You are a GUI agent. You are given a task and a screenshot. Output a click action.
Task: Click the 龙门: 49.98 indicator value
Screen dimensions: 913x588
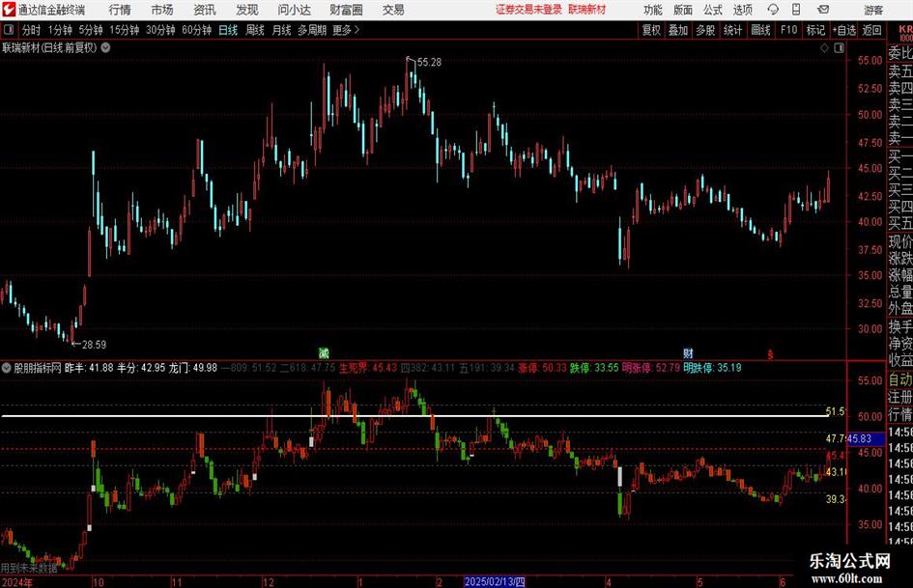pyautogui.click(x=192, y=368)
